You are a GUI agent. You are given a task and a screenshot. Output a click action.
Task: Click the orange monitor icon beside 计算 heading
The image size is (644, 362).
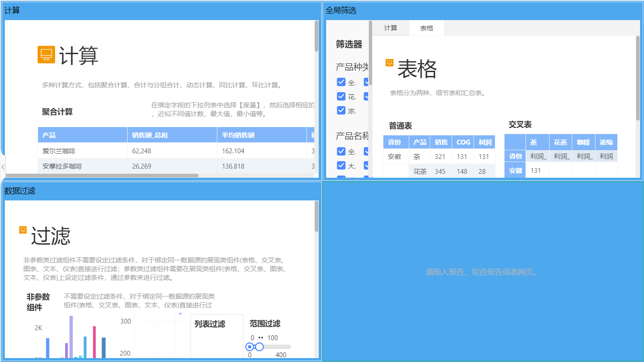click(x=45, y=54)
